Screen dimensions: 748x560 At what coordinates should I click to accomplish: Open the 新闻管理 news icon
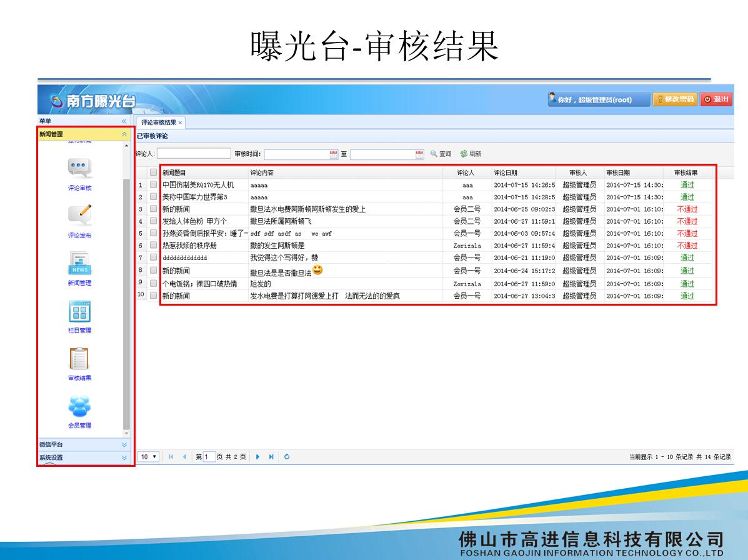tap(79, 263)
